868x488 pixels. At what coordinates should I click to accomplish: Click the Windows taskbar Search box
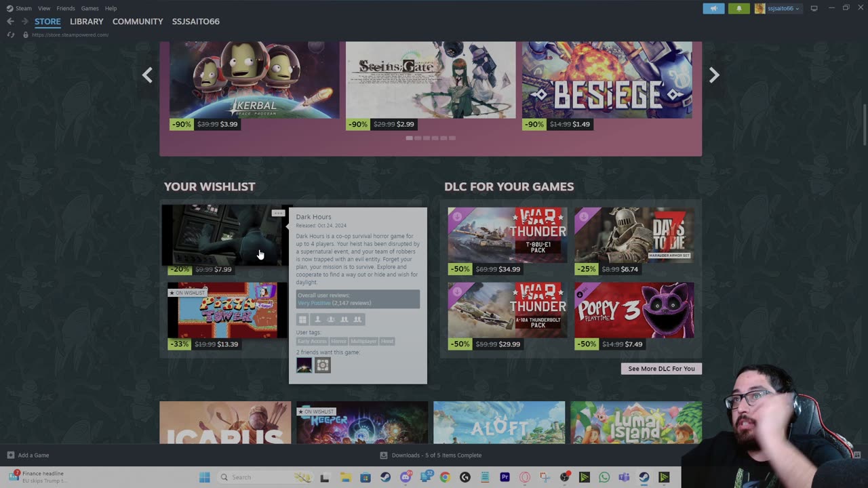[x=266, y=477]
